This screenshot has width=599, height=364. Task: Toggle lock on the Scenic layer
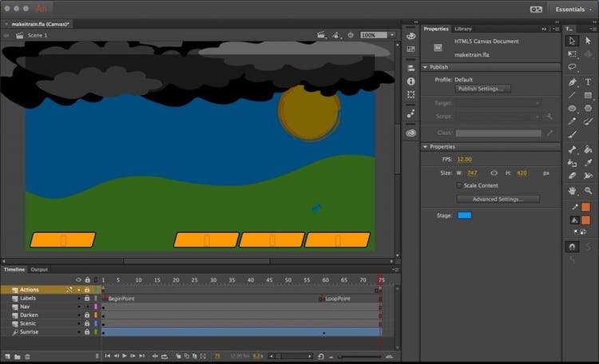[x=86, y=323]
